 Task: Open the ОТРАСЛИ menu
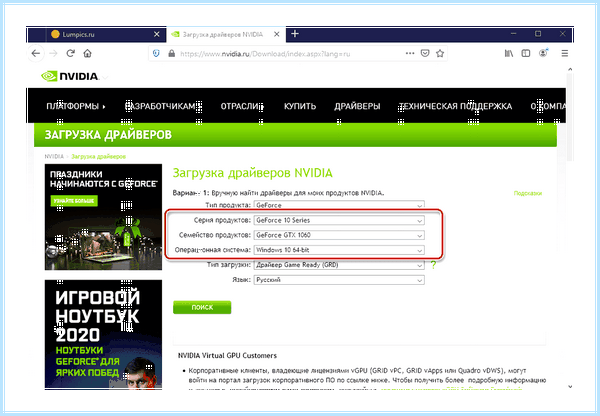click(242, 106)
